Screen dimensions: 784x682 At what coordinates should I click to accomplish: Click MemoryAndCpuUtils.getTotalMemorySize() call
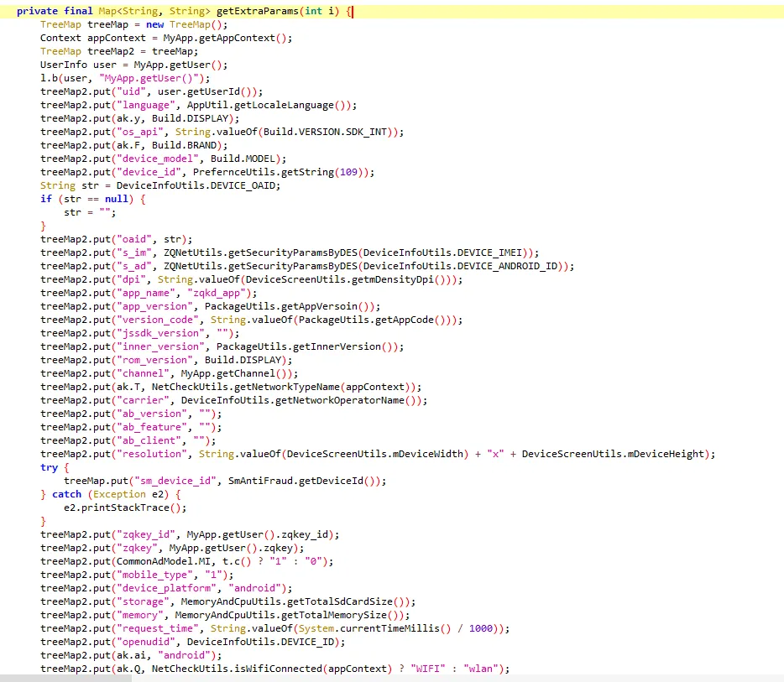(290, 616)
